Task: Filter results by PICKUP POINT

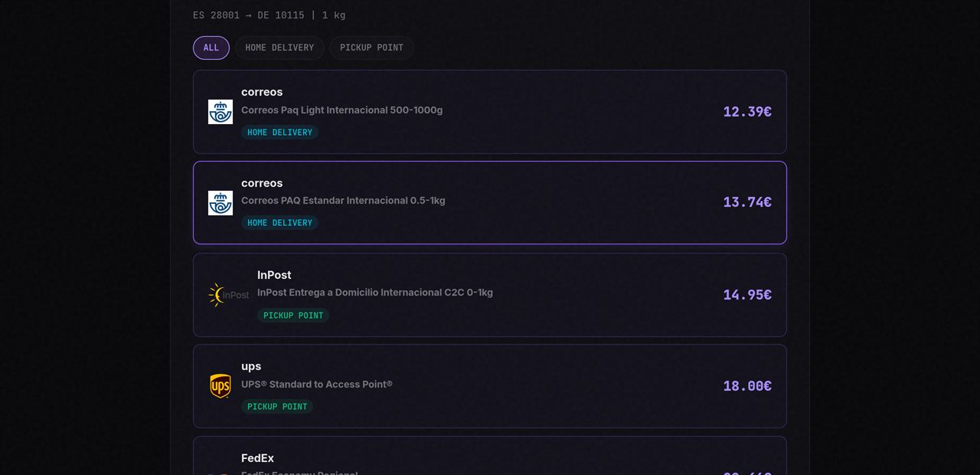Action: [371, 47]
